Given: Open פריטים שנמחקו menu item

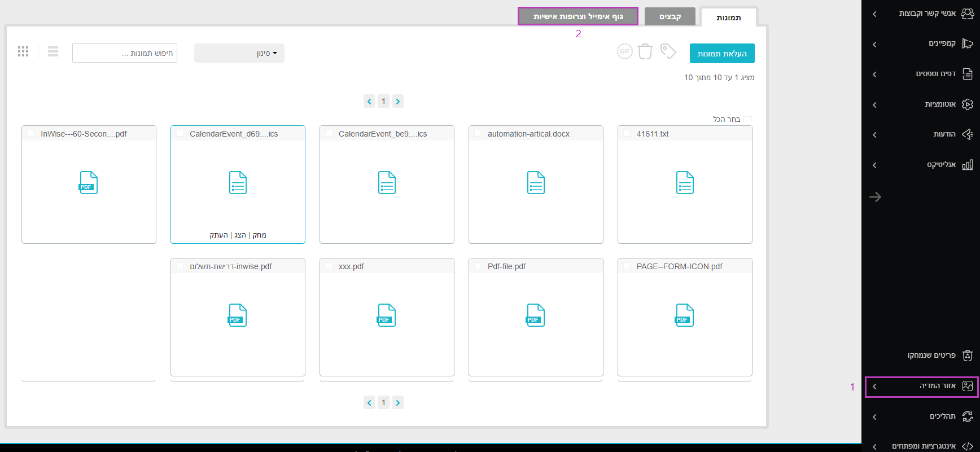Looking at the screenshot, I should (931, 356).
